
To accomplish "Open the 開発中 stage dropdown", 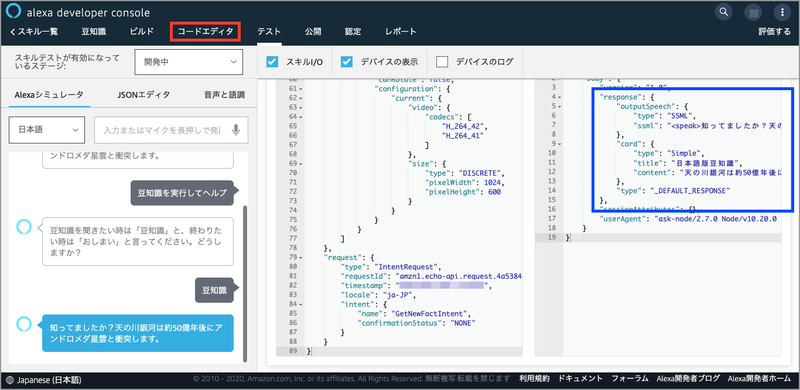I will 189,62.
